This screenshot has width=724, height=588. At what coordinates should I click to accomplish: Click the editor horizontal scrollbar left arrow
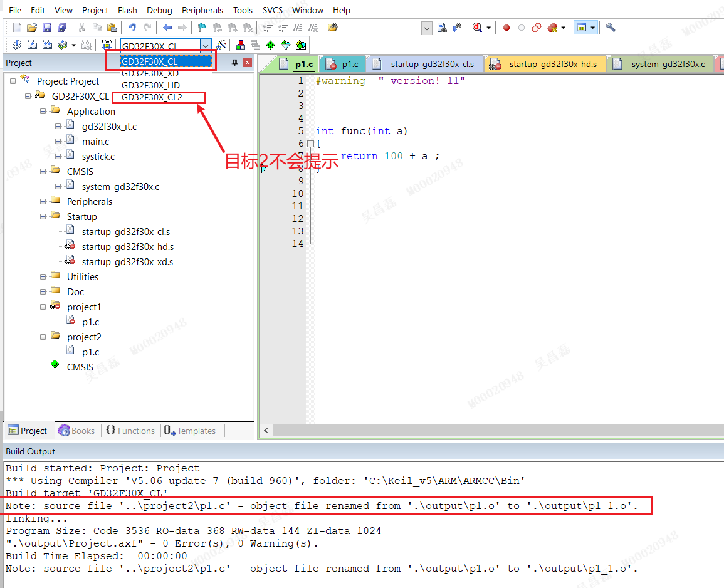[266, 431]
